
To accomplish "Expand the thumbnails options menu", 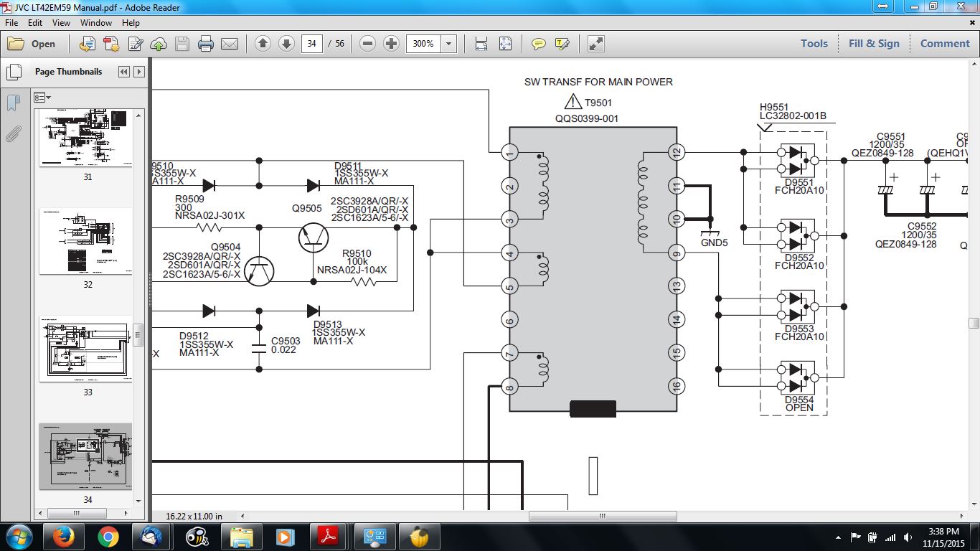I will (42, 98).
